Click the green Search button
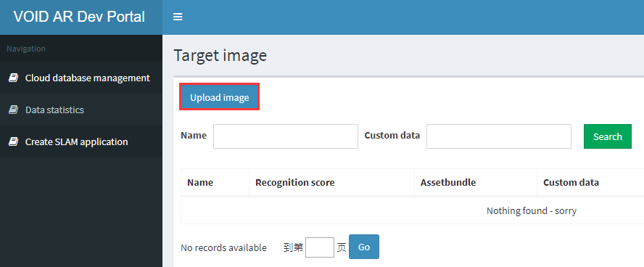The image size is (644, 267). click(x=608, y=136)
